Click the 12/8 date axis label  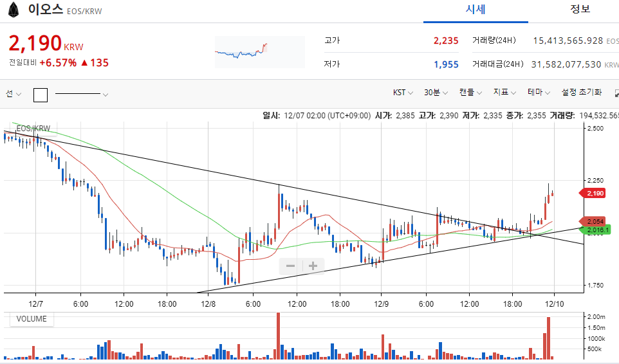208,304
